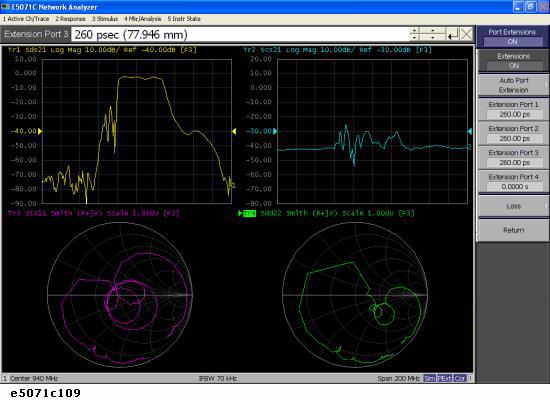Open the 2 Response menu
This screenshot has width=550, height=400.
click(70, 19)
